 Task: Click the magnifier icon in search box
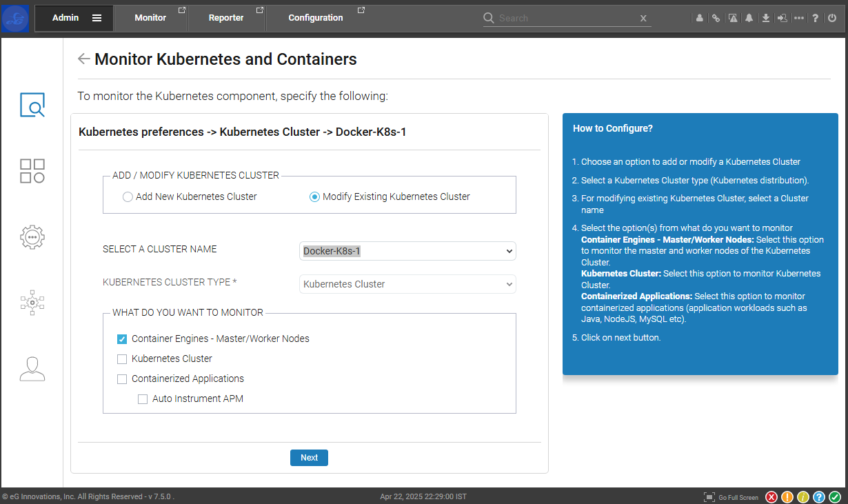coord(489,18)
